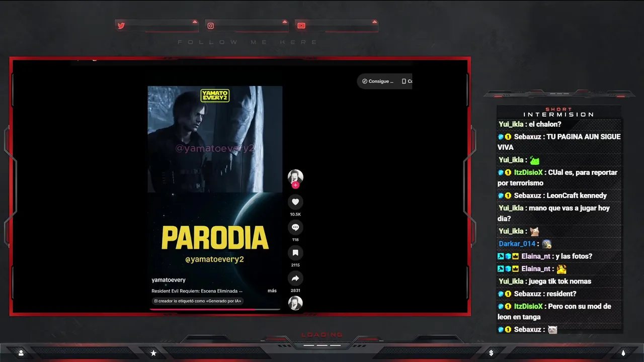Image resolution: width=644 pixels, height=362 pixels.
Task: Click the 10.5K likes count
Action: coord(295,214)
